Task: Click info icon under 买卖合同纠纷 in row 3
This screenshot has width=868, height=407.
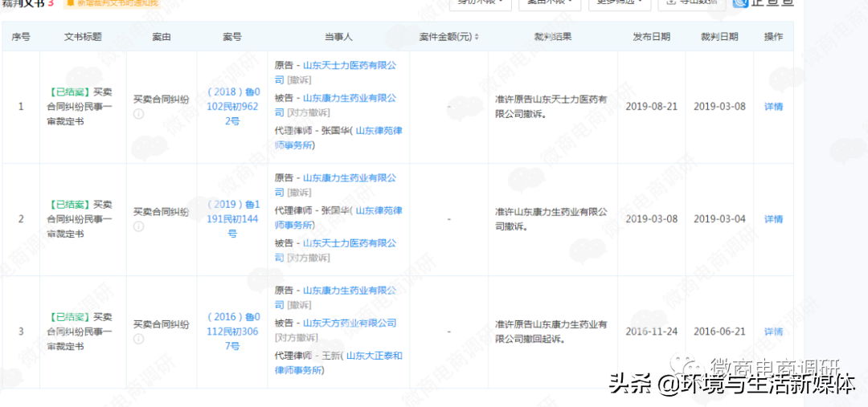Action: (138, 339)
